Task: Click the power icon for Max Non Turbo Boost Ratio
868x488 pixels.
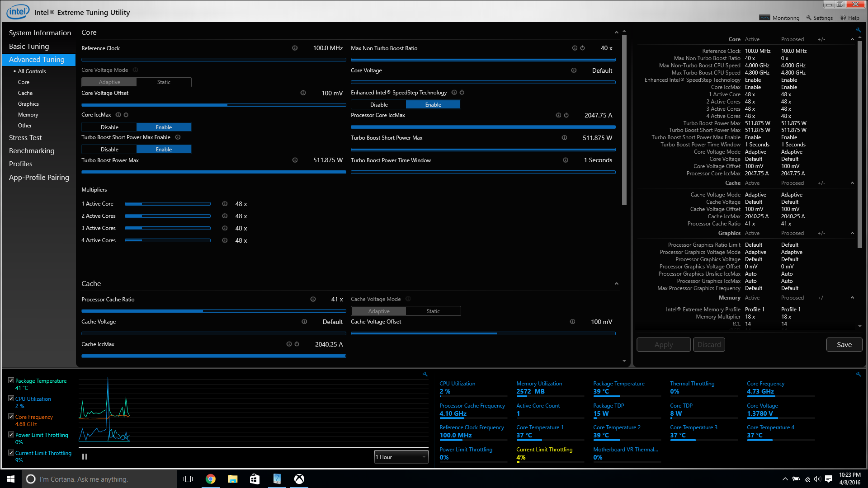Action: click(x=582, y=48)
